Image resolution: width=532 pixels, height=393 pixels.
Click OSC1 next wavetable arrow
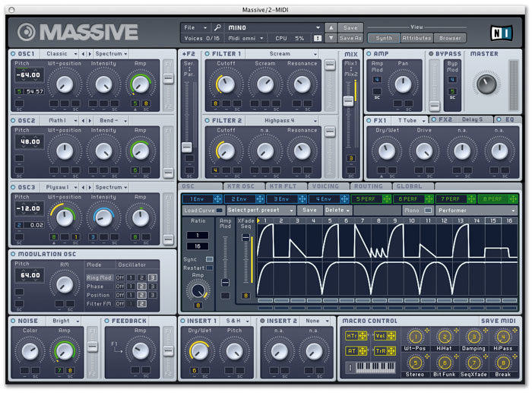[x=90, y=54]
